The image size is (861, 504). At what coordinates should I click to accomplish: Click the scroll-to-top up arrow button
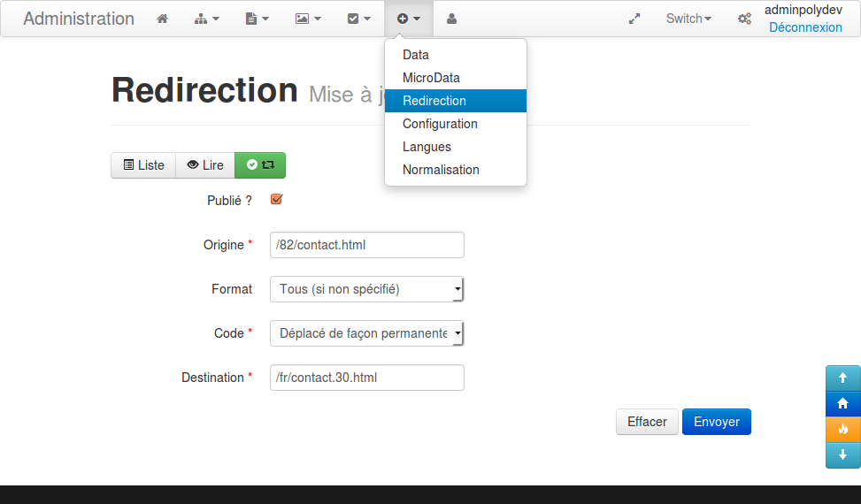tap(842, 378)
